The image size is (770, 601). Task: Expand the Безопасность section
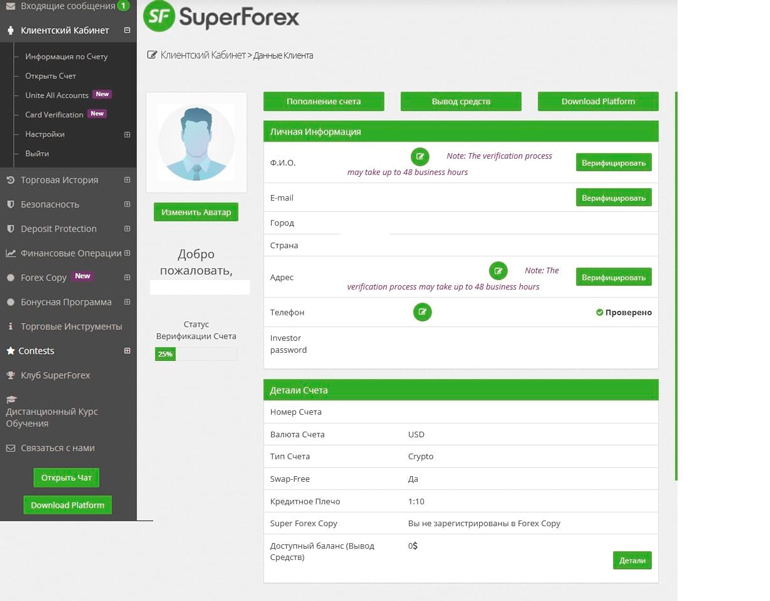(x=127, y=204)
